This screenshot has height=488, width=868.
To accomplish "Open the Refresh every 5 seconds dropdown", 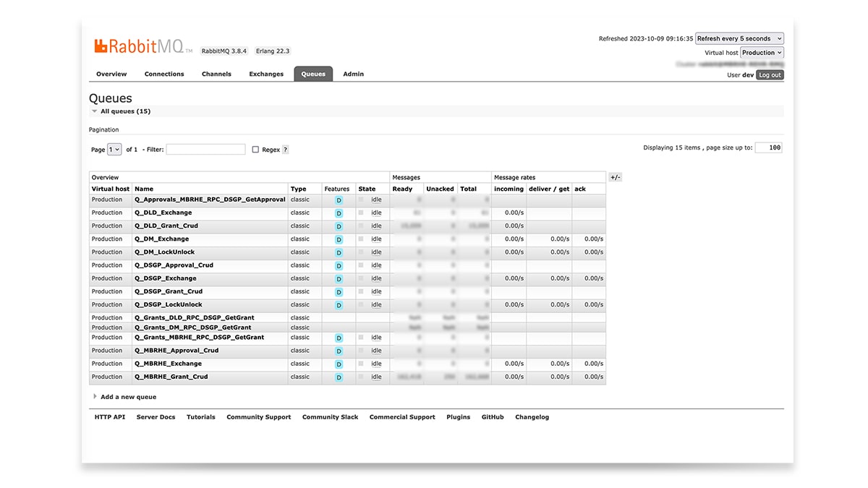I will click(739, 38).
